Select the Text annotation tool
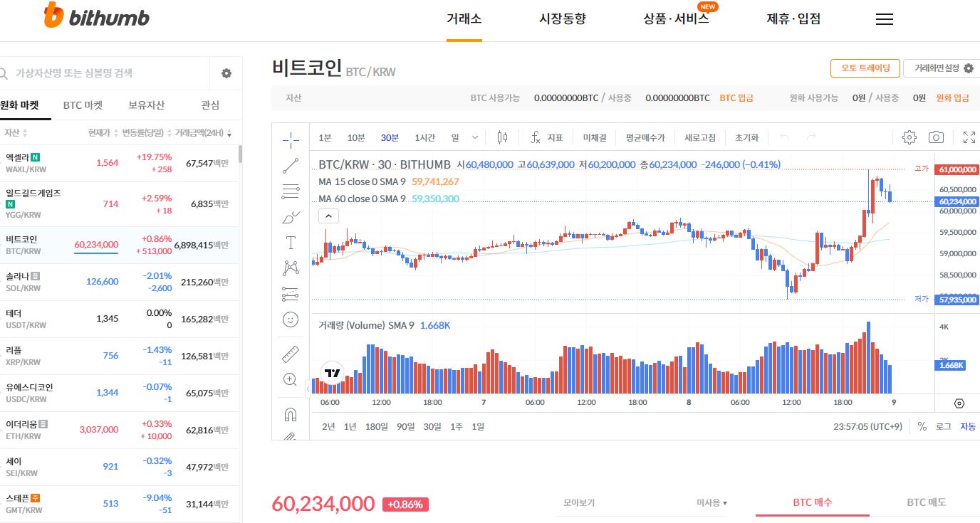The image size is (980, 523). click(x=291, y=242)
